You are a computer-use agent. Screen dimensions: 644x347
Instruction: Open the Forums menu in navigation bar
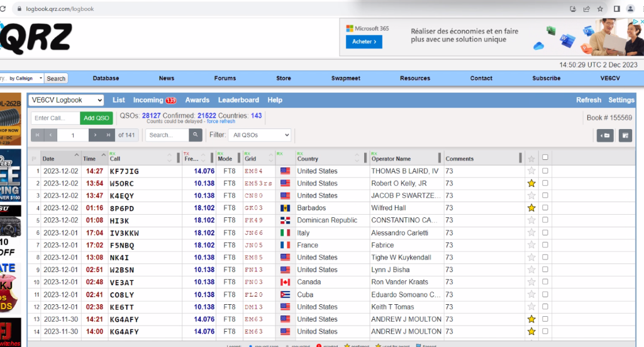[x=225, y=78]
